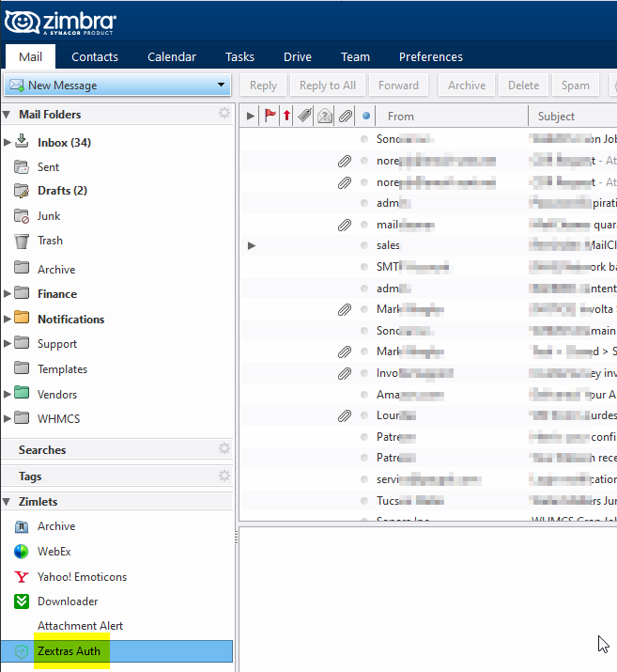This screenshot has height=672, width=617.
Task: Collapse the Mail Folders section
Action: click(7, 115)
